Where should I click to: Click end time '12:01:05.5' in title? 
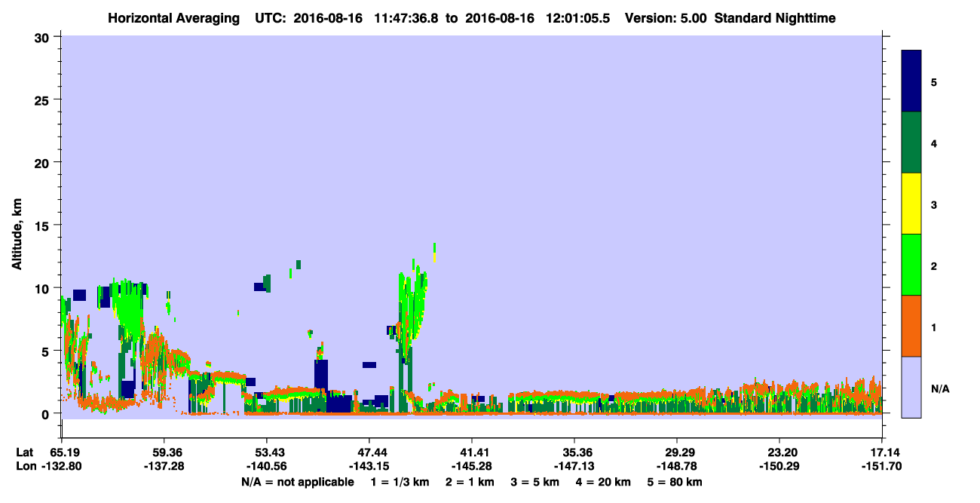click(577, 18)
